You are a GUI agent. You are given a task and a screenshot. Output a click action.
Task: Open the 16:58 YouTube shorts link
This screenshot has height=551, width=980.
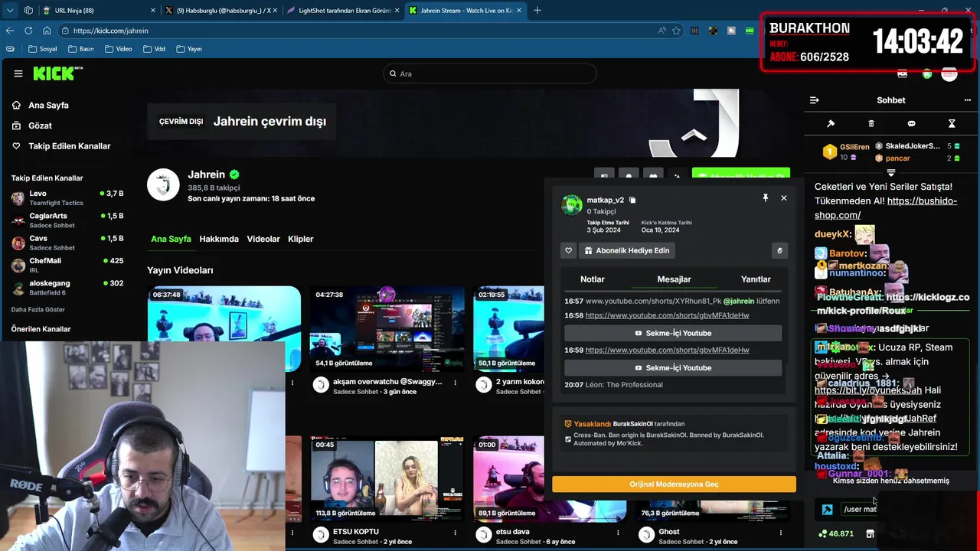point(667,315)
